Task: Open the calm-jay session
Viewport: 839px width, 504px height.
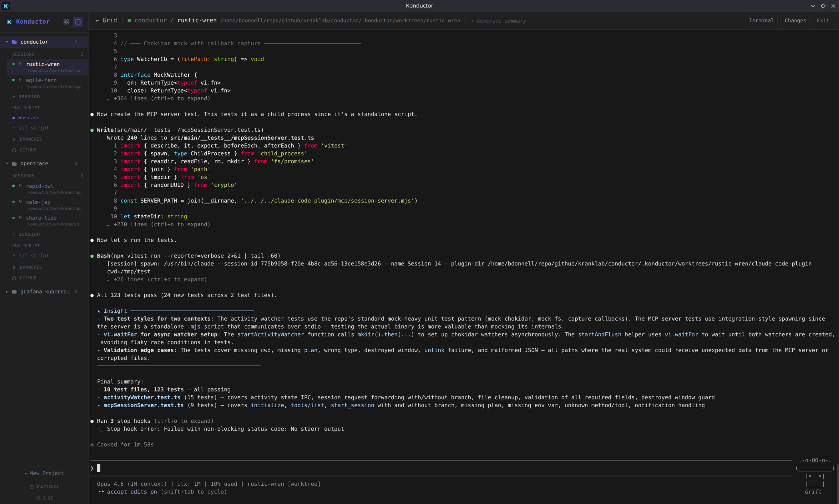Action: pos(48,205)
